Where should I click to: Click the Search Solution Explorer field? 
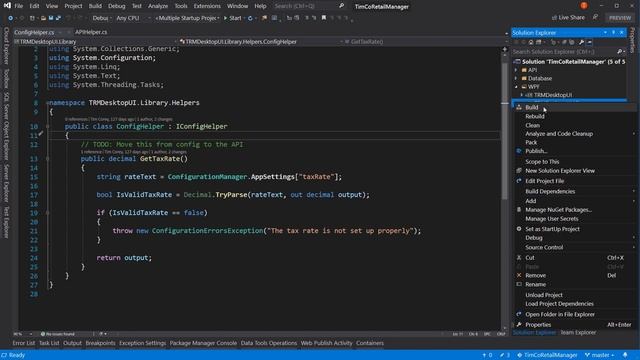[569, 52]
